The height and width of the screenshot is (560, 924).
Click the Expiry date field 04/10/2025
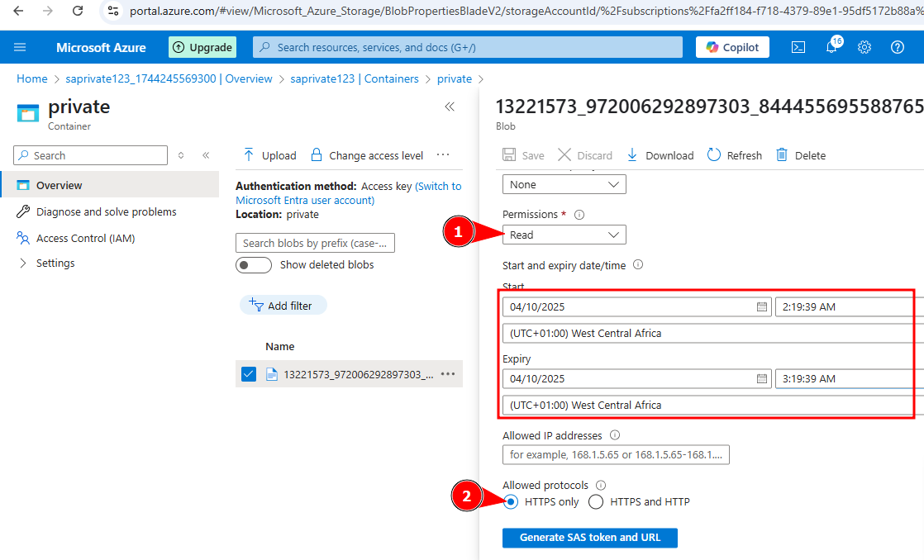(x=636, y=378)
